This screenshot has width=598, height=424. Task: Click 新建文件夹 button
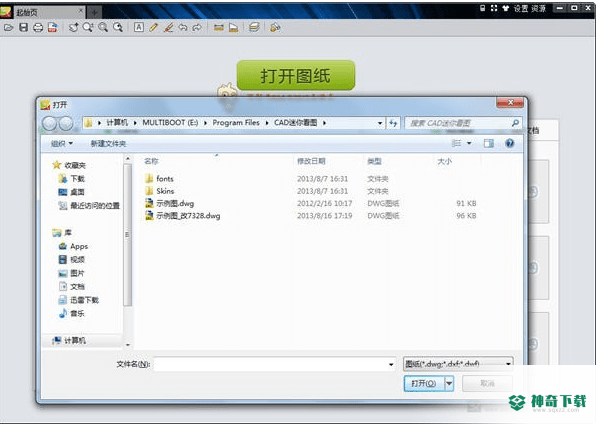click(x=108, y=144)
